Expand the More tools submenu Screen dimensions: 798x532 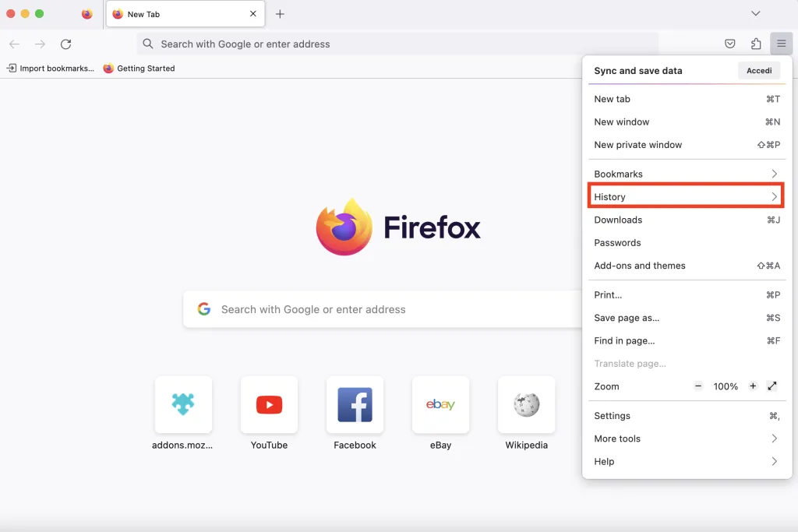(686, 438)
